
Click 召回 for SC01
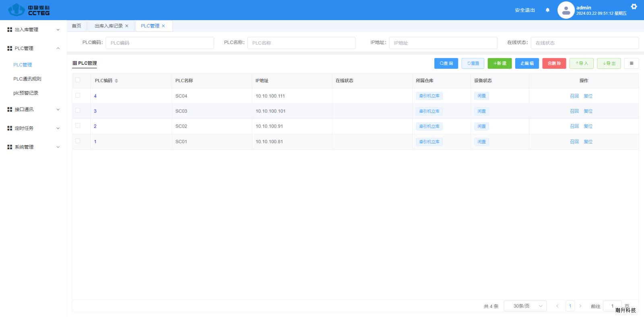[574, 142]
